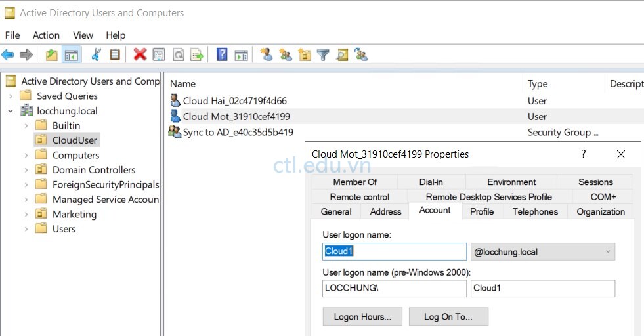
Task: Switch to the General tab
Action: pos(336,211)
